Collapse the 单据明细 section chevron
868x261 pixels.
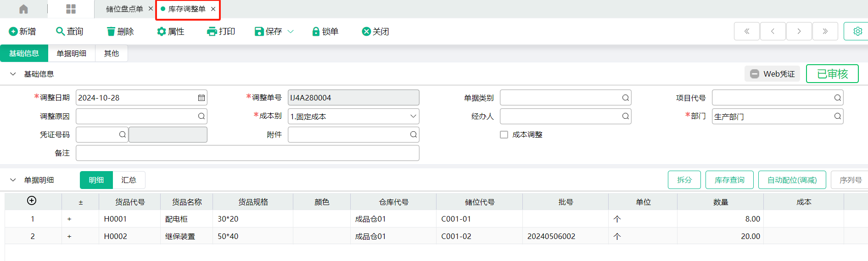pyautogui.click(x=13, y=180)
